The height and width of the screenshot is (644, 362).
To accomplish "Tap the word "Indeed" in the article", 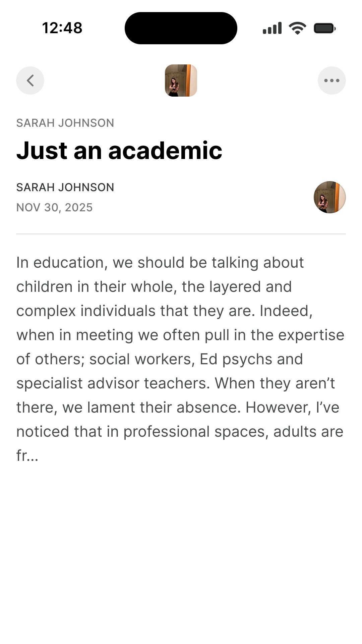I will point(286,311).
